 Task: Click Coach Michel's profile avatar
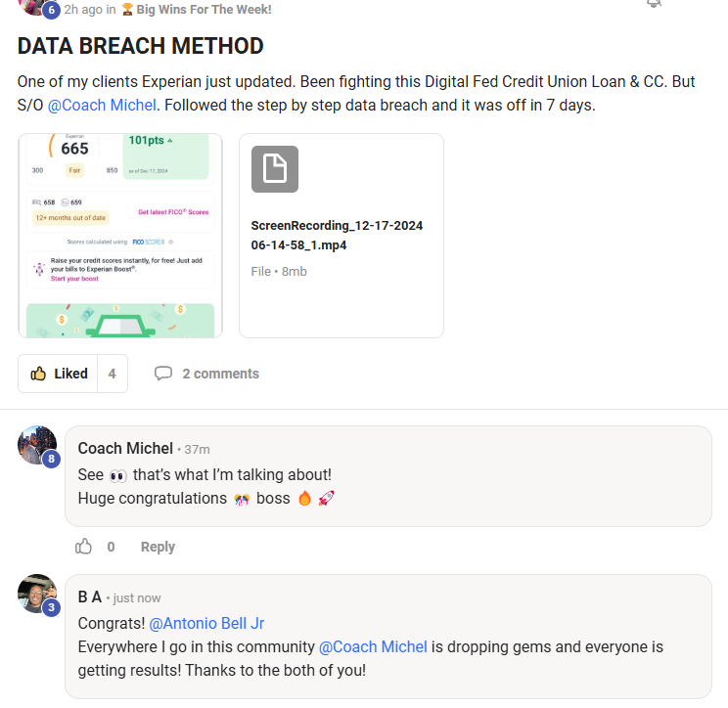(37, 445)
